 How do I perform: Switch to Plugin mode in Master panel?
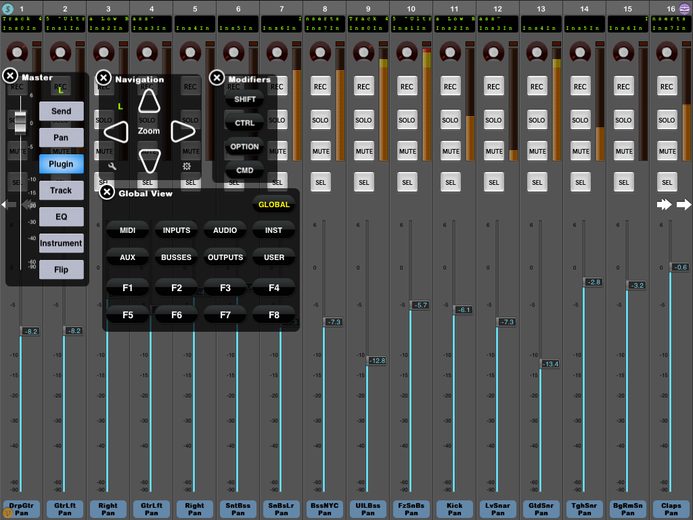61,164
